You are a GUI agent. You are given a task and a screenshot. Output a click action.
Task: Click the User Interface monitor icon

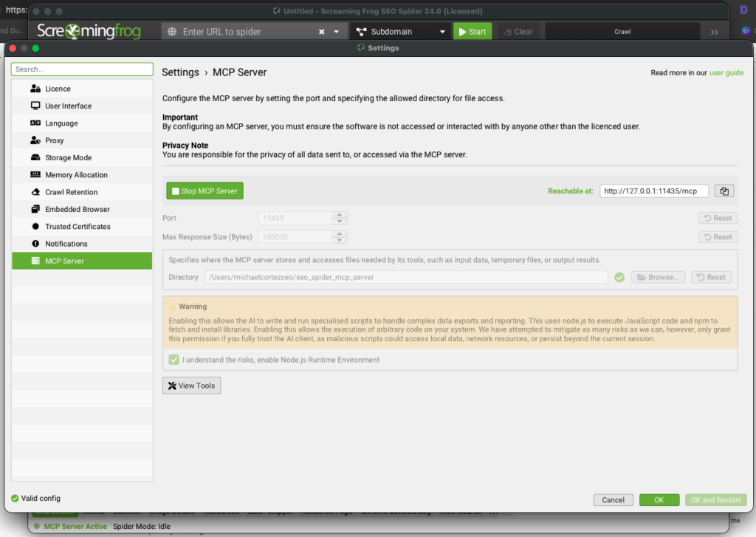(x=35, y=106)
